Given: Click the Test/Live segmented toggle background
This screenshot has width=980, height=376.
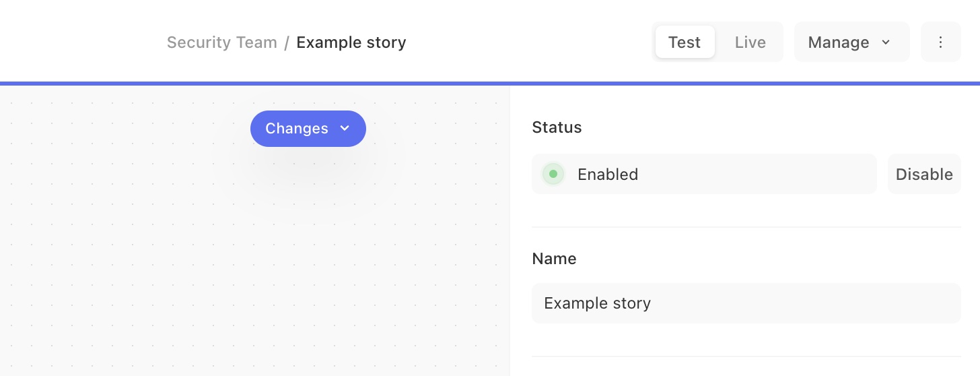Looking at the screenshot, I should (717, 42).
